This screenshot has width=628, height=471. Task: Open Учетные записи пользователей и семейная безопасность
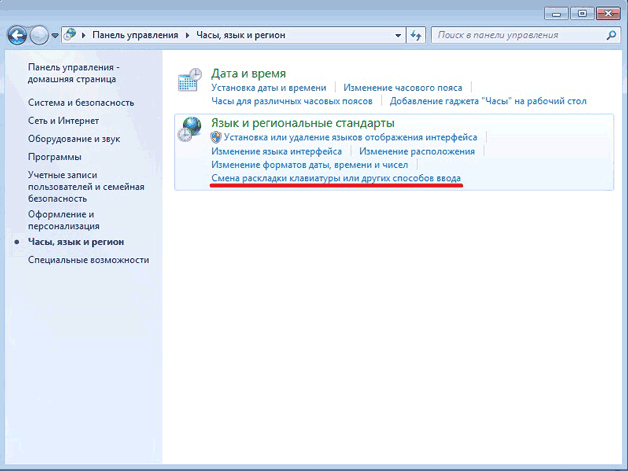pyautogui.click(x=86, y=187)
